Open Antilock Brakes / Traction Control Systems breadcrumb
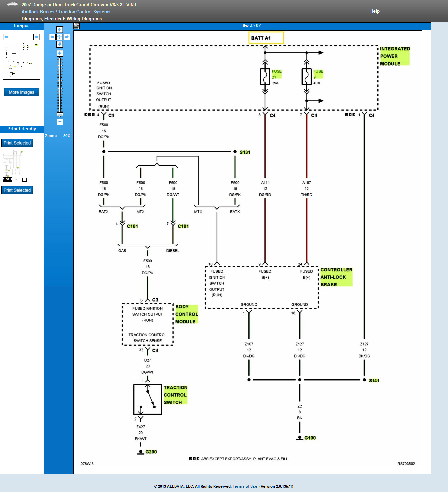 pyautogui.click(x=66, y=12)
